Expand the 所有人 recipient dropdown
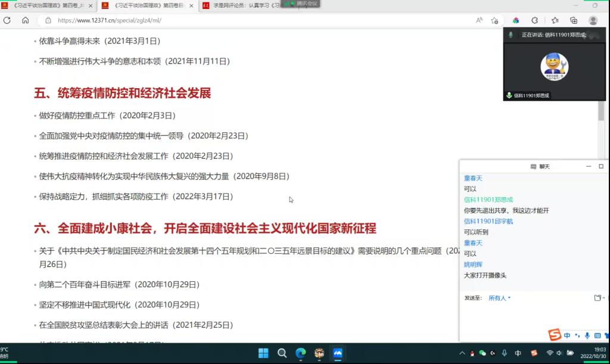The width and height of the screenshot is (610, 364). [499, 298]
